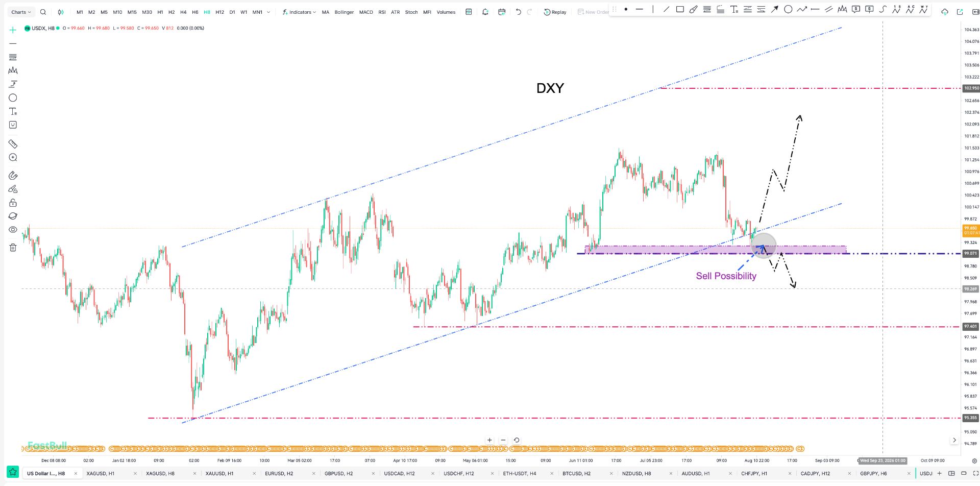Select the D1 timeframe

pyautogui.click(x=232, y=12)
